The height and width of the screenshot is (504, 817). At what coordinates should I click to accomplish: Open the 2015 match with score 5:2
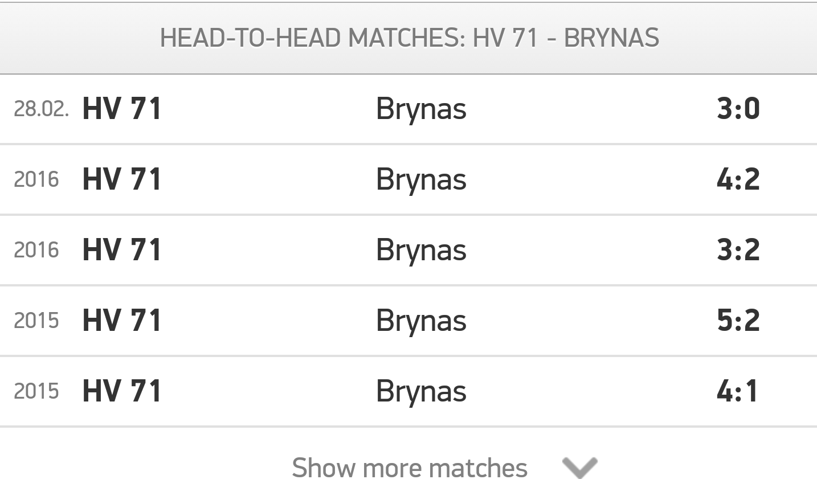click(408, 321)
